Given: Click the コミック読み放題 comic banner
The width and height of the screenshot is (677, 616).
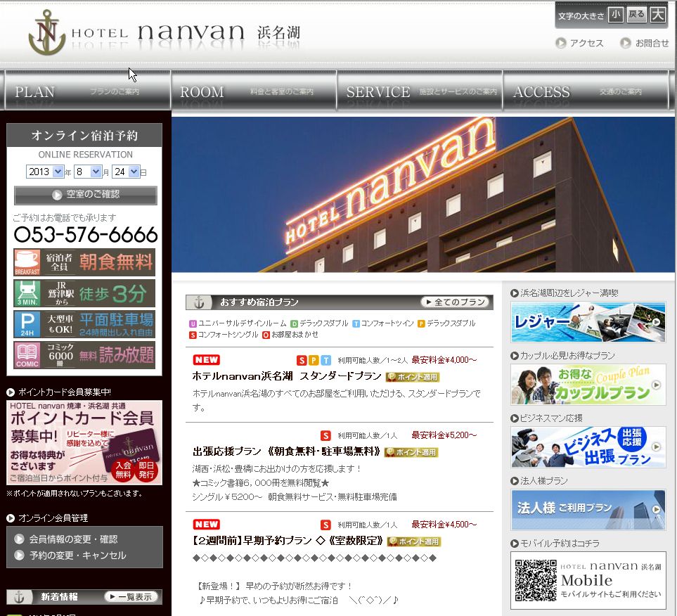Looking at the screenshot, I should (84, 355).
